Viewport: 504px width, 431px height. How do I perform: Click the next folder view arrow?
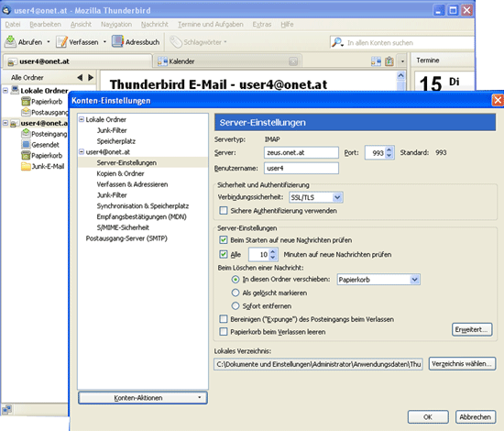(91, 78)
